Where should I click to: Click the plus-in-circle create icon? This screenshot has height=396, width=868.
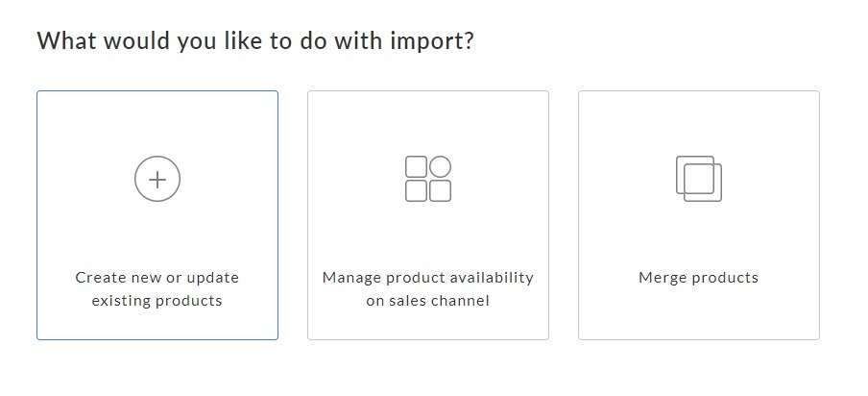[x=157, y=179]
